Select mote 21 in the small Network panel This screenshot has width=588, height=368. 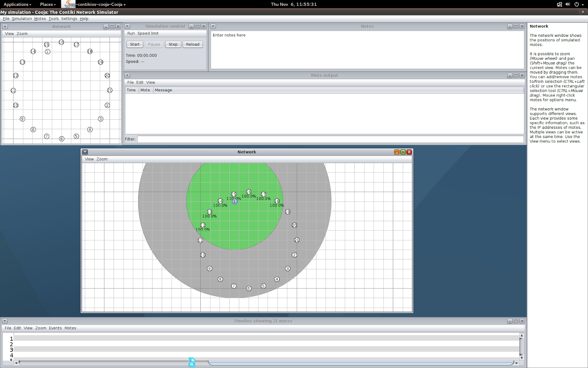[110, 90]
